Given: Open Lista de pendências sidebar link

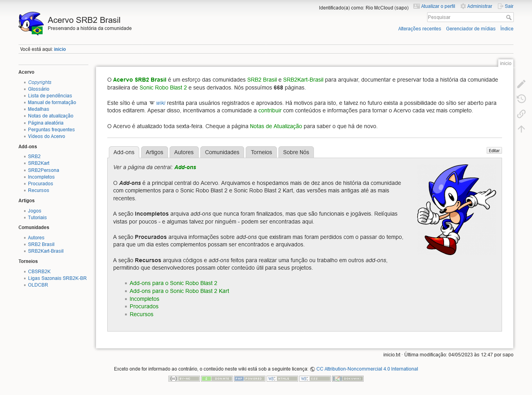Looking at the screenshot, I should tap(50, 96).
